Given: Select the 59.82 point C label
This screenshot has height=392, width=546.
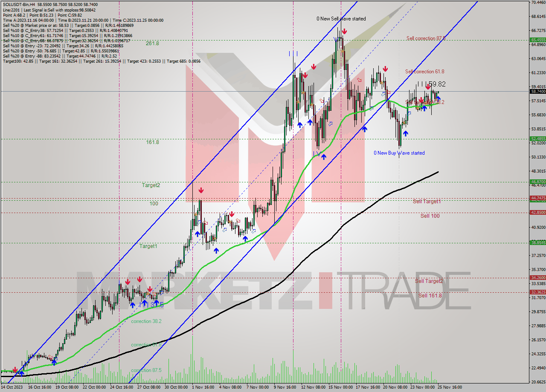Looking at the screenshot, I should (437, 84).
